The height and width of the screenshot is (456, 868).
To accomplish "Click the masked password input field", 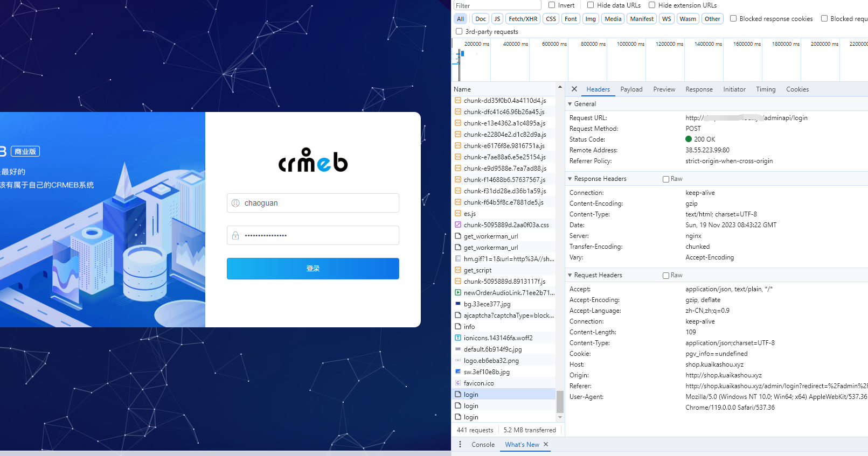I will pyautogui.click(x=313, y=235).
